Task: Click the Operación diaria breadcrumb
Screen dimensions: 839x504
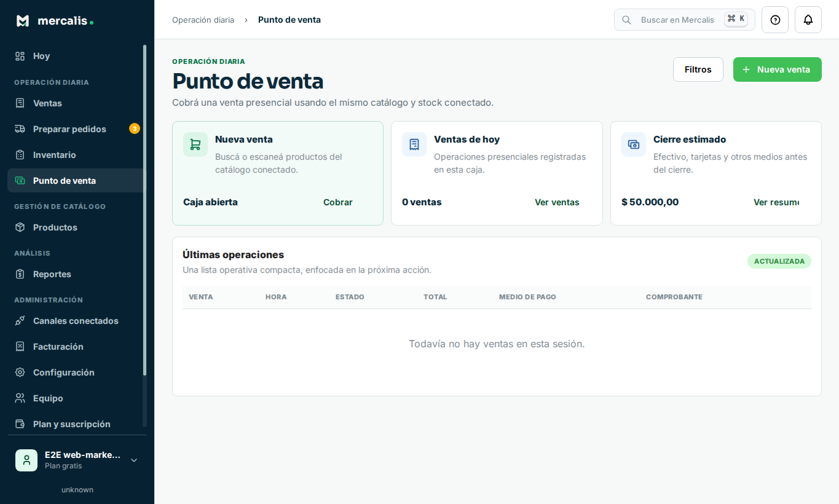Action: [x=203, y=20]
